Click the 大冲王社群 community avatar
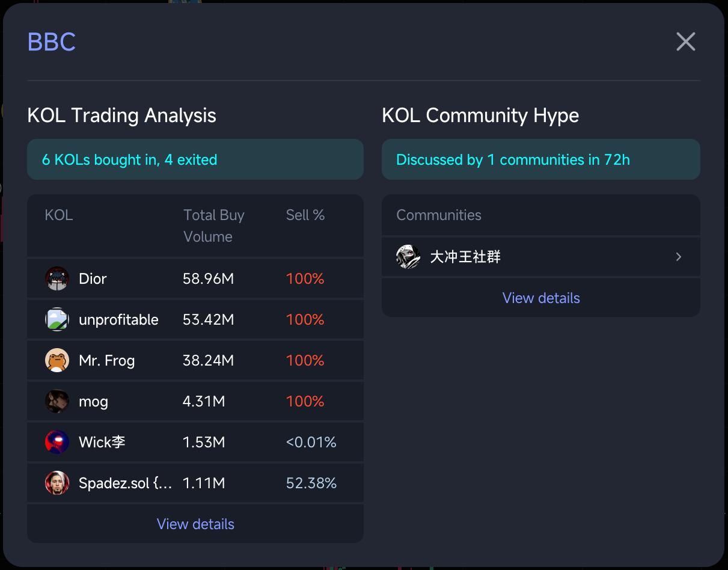728x570 pixels. point(408,257)
